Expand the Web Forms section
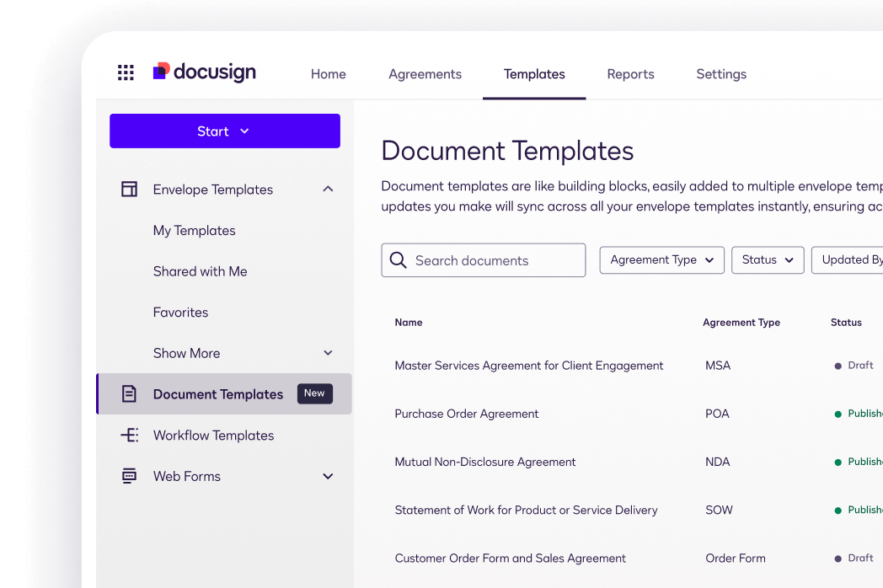883x588 pixels. tap(328, 477)
